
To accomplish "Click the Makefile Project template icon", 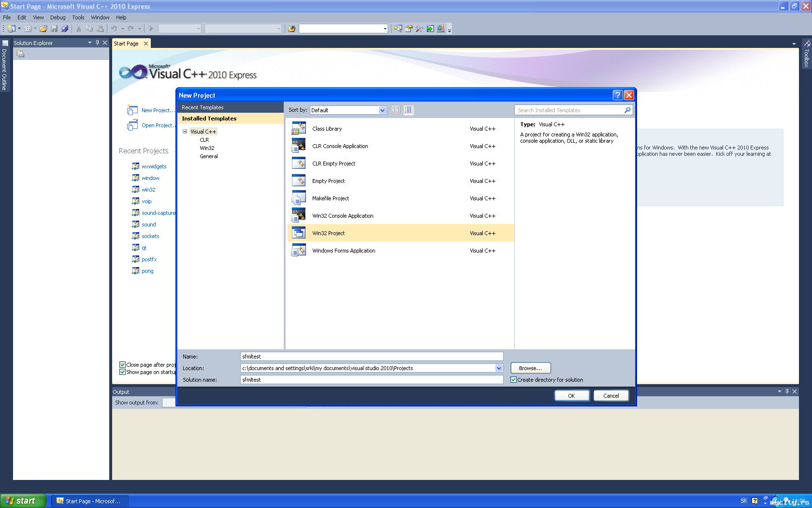I will 299,198.
